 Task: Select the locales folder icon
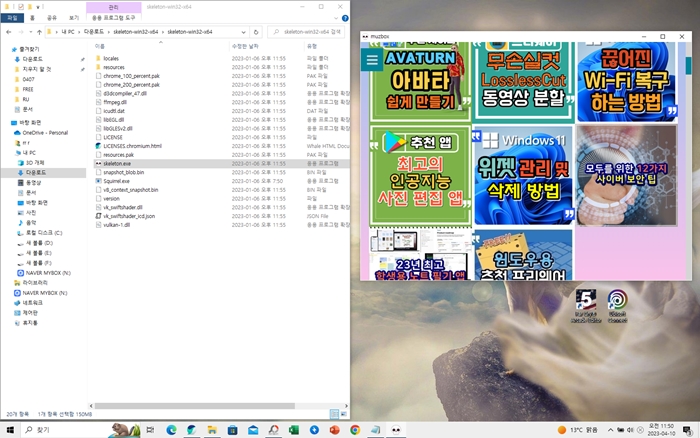click(x=99, y=58)
